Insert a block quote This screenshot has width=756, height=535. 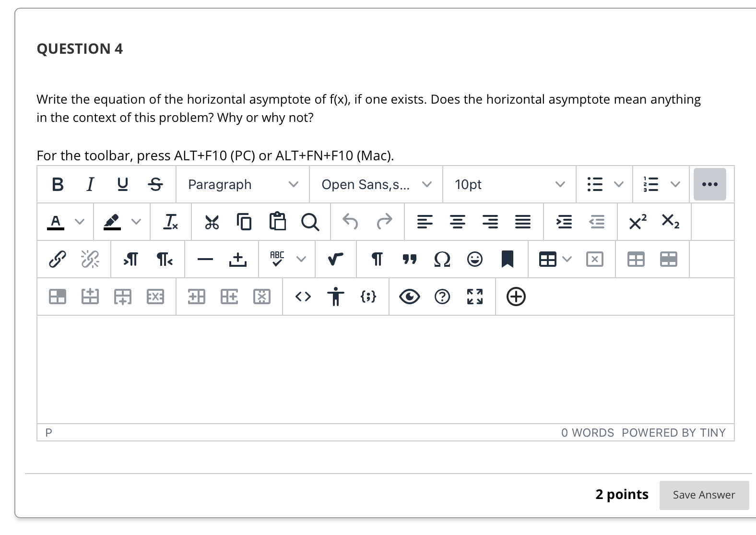point(410,259)
